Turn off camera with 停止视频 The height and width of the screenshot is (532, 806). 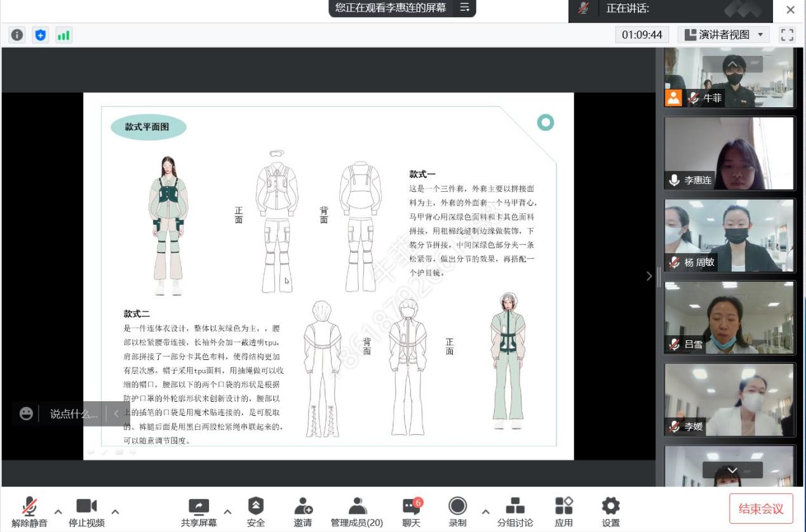[x=86, y=512]
